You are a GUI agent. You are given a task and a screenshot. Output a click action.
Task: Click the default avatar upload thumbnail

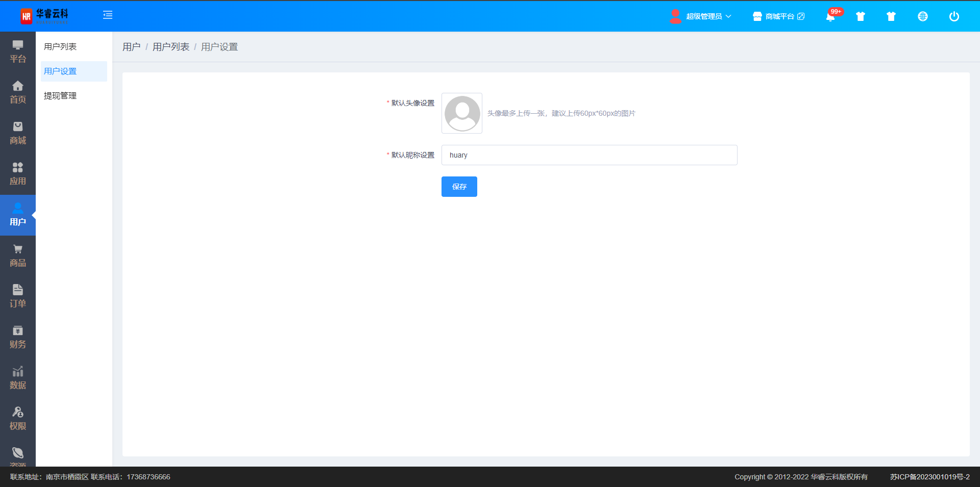pos(462,113)
